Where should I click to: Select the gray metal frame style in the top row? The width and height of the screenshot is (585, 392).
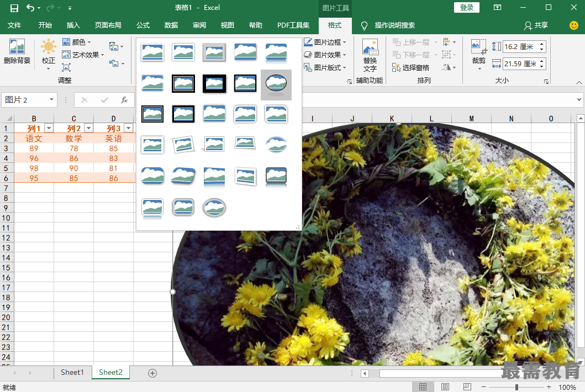[214, 52]
